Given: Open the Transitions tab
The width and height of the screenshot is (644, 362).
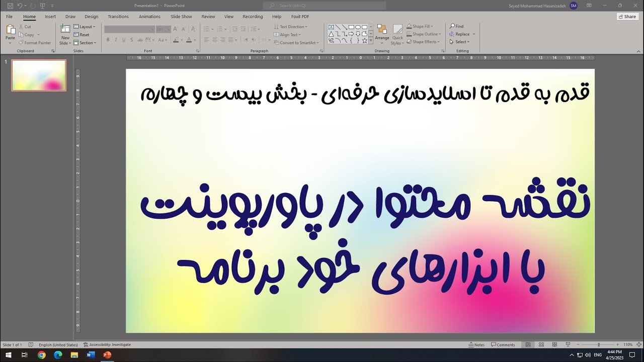Looking at the screenshot, I should point(118,17).
